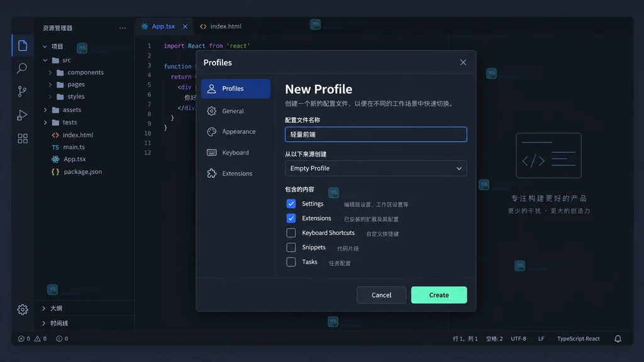Select the Profiles section in dialog
This screenshot has width=644, height=362.
[x=236, y=89]
